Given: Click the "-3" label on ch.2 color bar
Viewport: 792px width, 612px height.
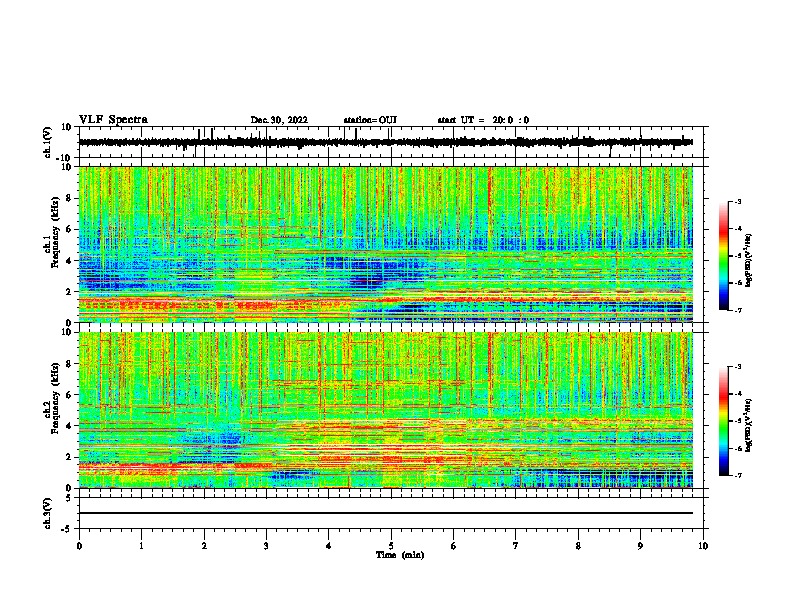Looking at the screenshot, I should tap(737, 367).
